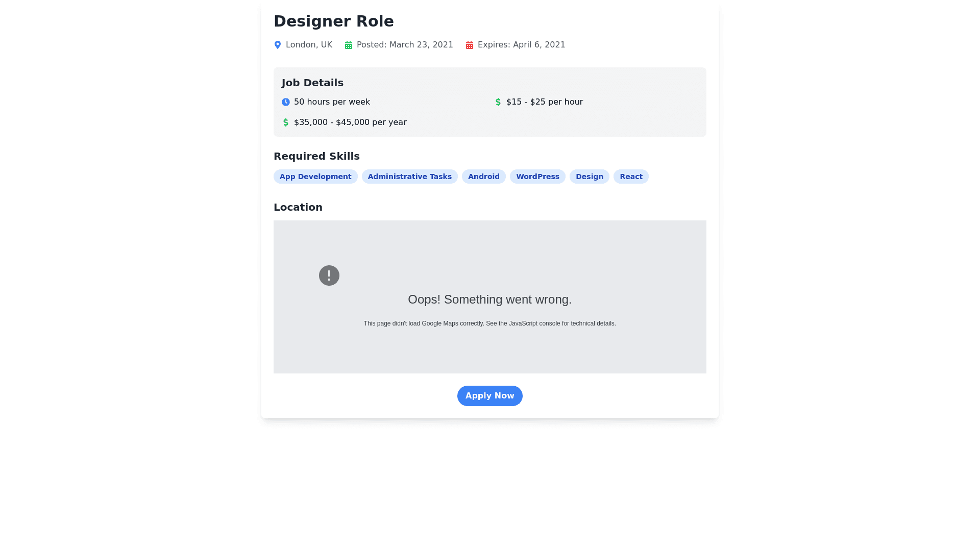Click the Posted: March 23, 2021 text
This screenshot has width=980, height=551.
tap(405, 45)
